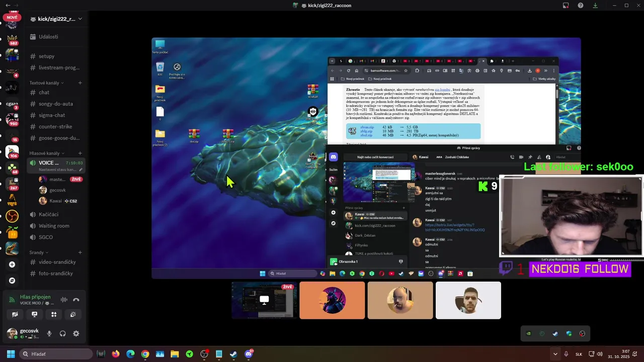644x362 pixels.
Task: Open pumpkin server icon in sidebar
Action: (x=12, y=232)
